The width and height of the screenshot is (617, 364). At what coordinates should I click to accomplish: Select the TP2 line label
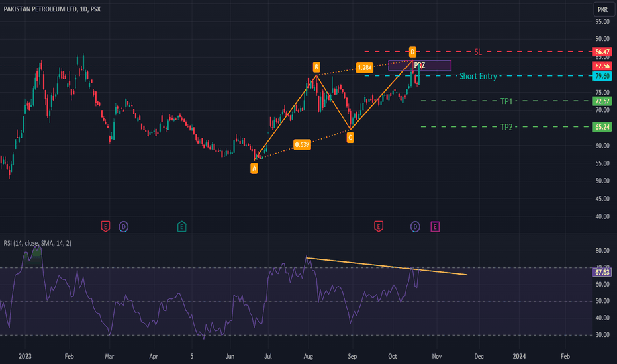pos(506,127)
